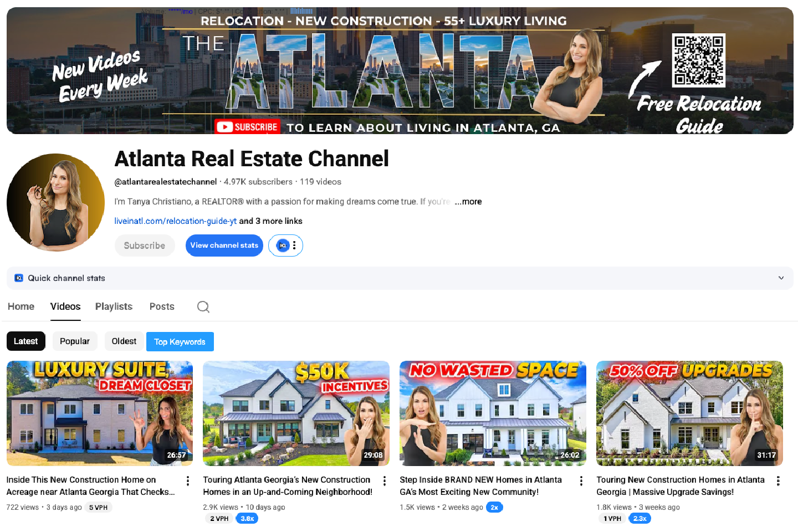The width and height of the screenshot is (798, 532).
Task: Click the '2 VPH' badge
Action: click(x=219, y=519)
